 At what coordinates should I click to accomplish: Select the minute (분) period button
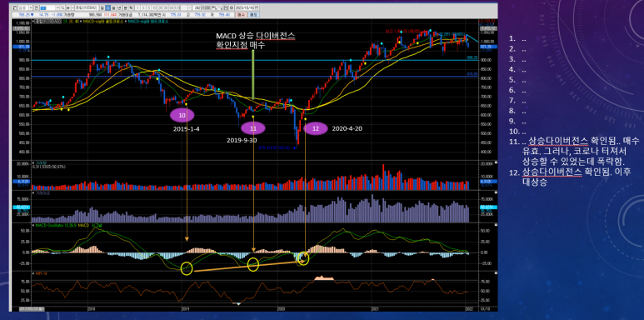click(126, 7)
